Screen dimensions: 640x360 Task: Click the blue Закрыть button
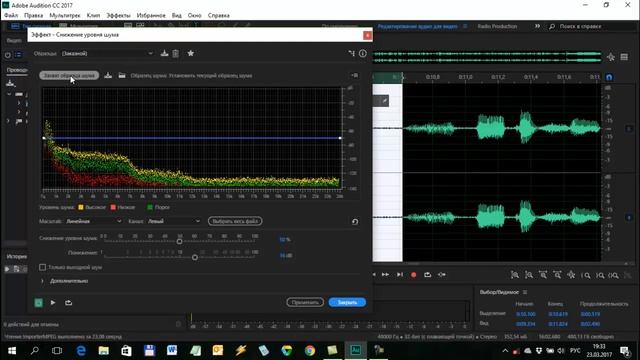coord(347,302)
